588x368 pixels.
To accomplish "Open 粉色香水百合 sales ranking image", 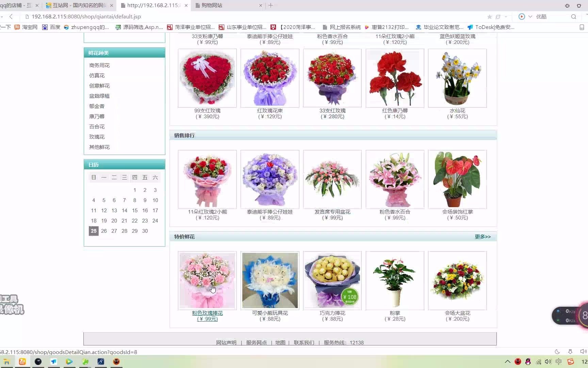I will point(395,179).
